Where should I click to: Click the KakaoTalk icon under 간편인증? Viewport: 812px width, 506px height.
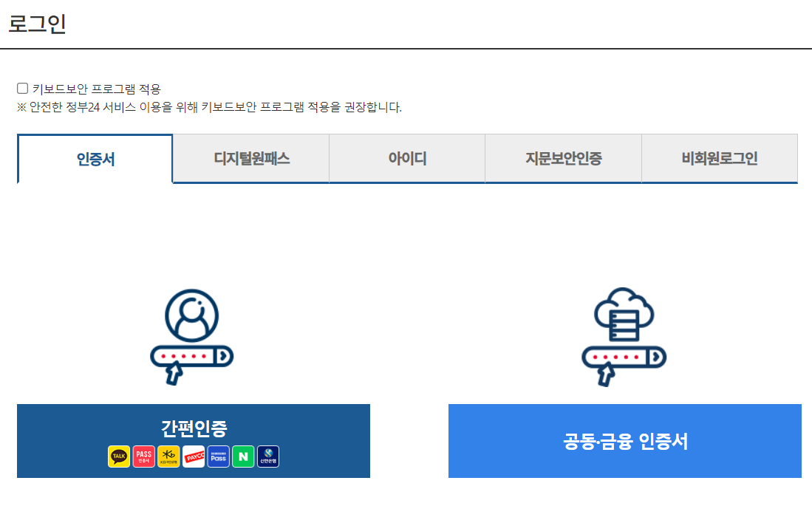pyautogui.click(x=119, y=457)
